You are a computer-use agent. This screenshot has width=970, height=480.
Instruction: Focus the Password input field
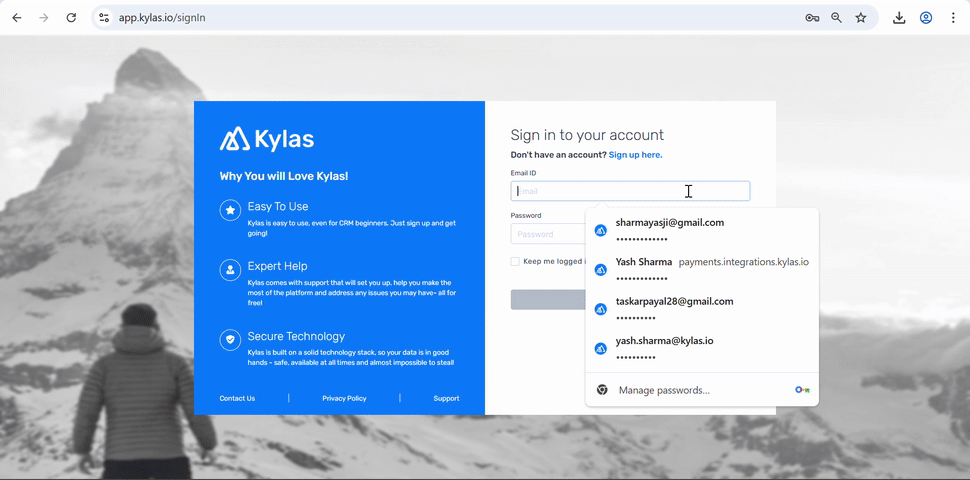click(x=547, y=234)
